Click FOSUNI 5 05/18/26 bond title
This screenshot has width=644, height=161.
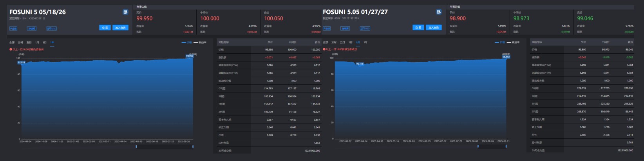click(x=38, y=12)
